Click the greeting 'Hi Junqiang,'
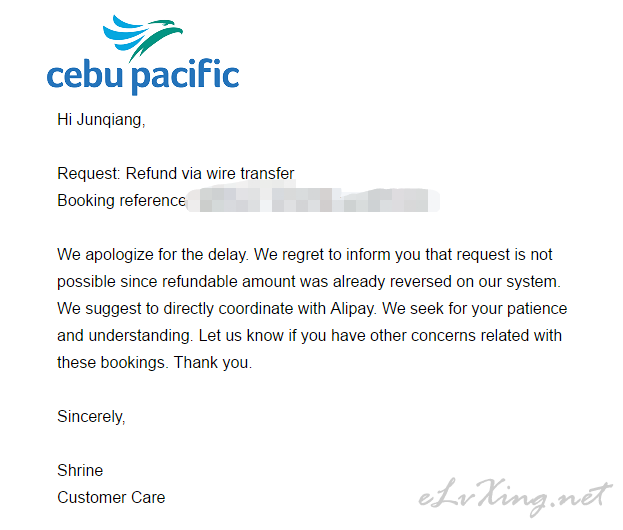The height and width of the screenshot is (530, 623). coord(101,120)
